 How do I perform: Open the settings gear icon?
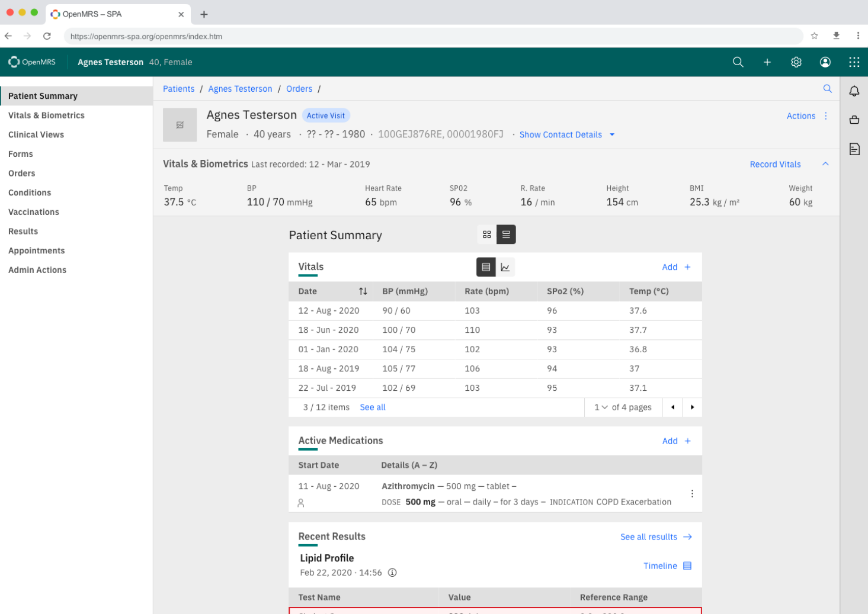[x=796, y=62]
